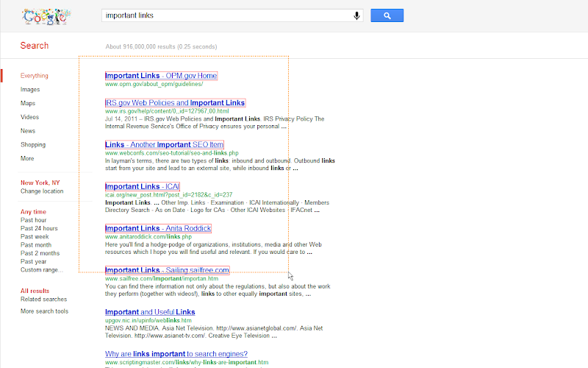The height and width of the screenshot is (368, 588).
Task: Filter results to Past 24 hours
Action: pos(39,228)
